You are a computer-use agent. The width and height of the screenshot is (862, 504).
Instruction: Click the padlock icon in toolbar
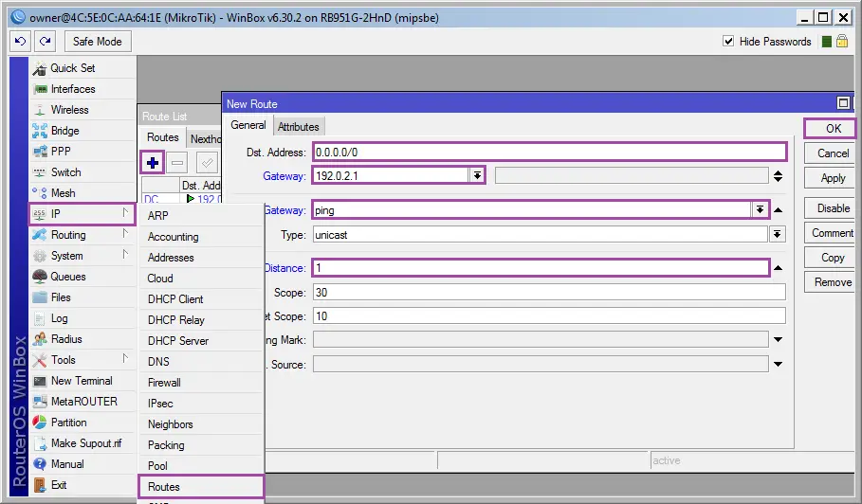point(842,41)
